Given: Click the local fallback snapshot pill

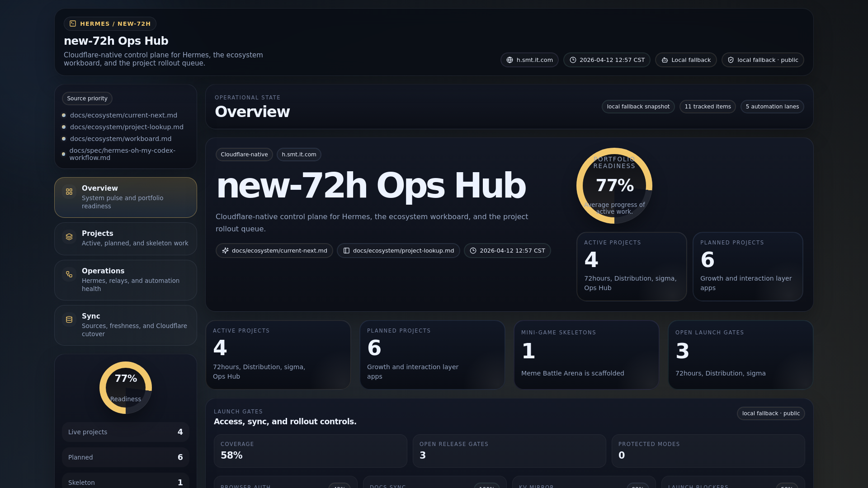Looking at the screenshot, I should coord(638,107).
